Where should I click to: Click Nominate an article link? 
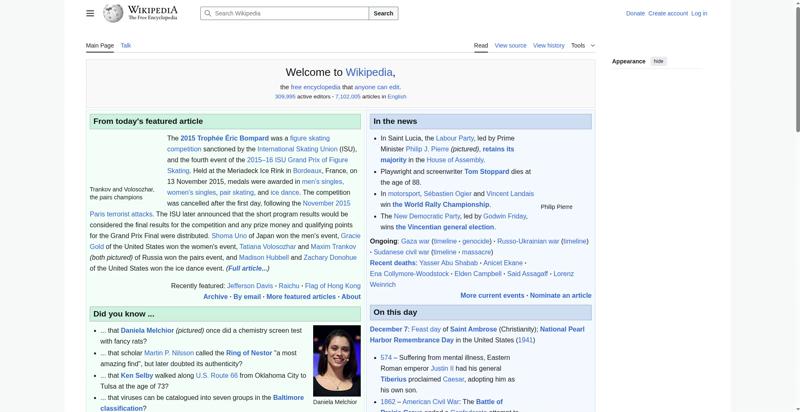point(560,295)
